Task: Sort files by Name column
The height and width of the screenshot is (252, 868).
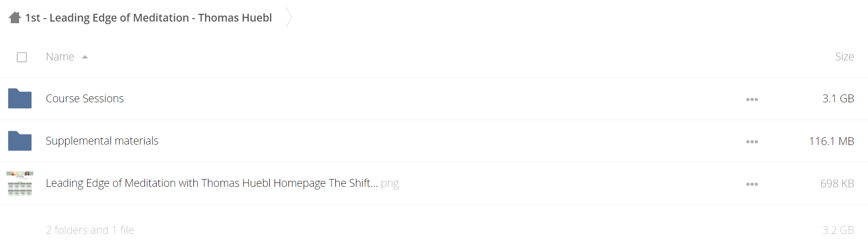Action: coord(60,57)
